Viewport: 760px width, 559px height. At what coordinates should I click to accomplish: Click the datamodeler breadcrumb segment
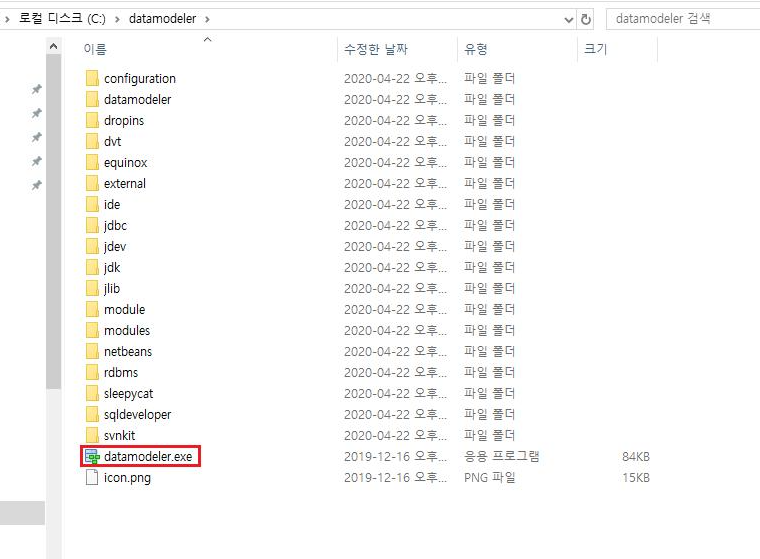(x=162, y=19)
